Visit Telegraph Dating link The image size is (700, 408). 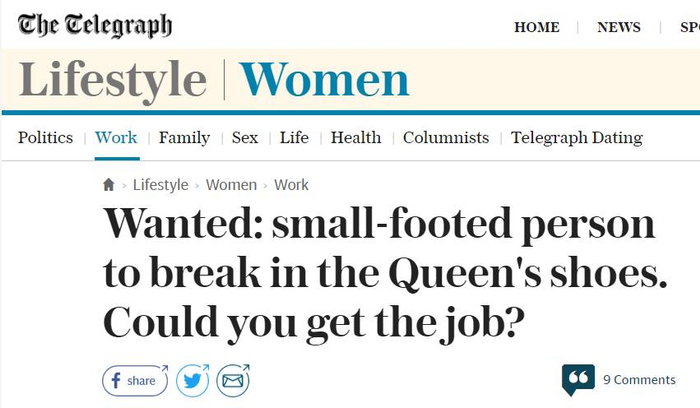[x=577, y=138]
